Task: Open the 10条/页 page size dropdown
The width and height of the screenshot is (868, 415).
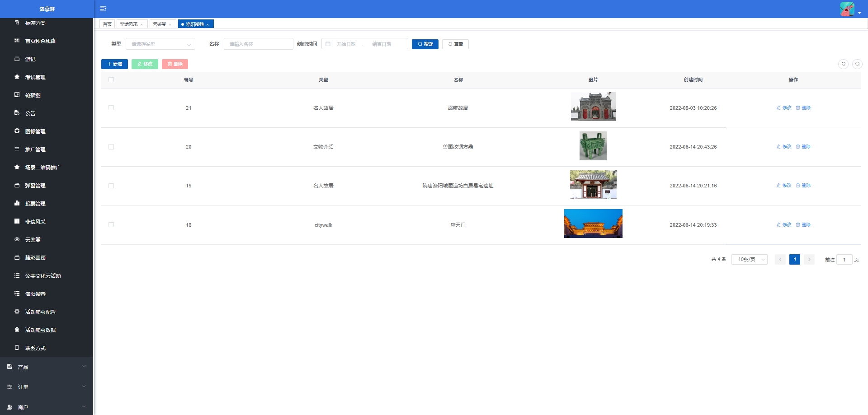Action: 749,260
